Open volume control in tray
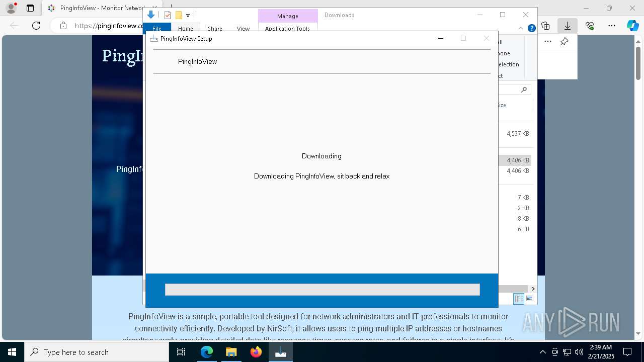This screenshot has height=362, width=644. point(579,352)
